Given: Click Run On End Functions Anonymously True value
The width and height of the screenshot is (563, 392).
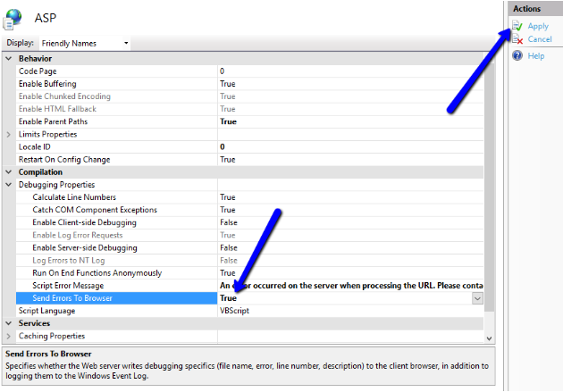Looking at the screenshot, I should (228, 273).
